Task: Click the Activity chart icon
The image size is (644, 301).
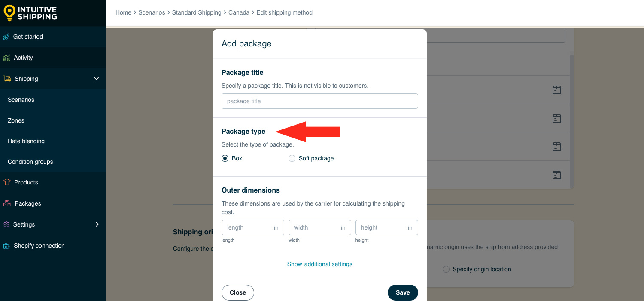Action: click(7, 58)
